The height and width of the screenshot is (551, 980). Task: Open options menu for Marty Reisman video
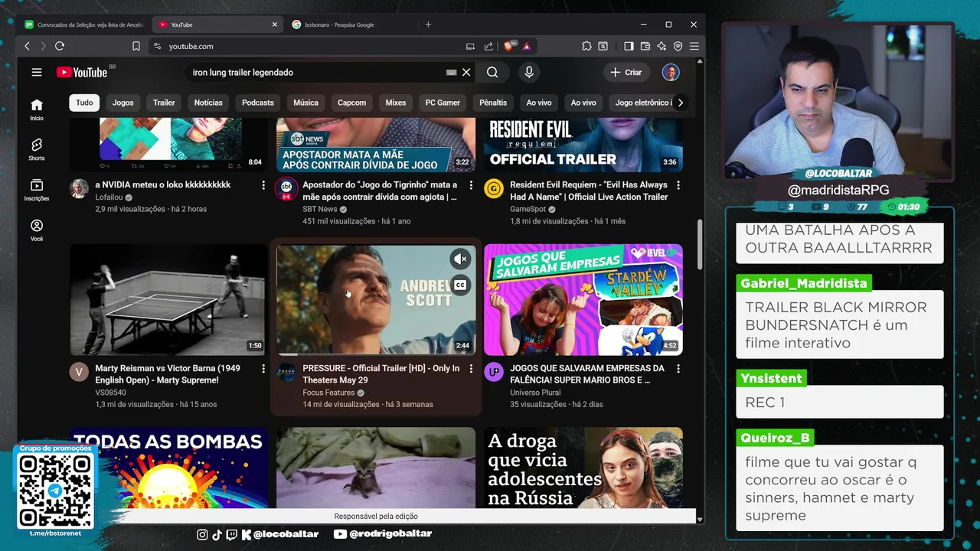coord(263,369)
